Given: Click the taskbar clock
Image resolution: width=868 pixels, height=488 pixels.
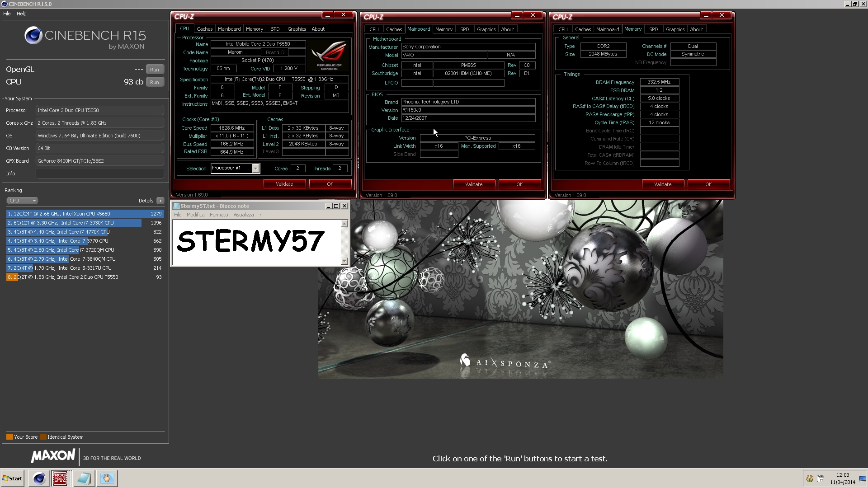Looking at the screenshot, I should (x=843, y=479).
